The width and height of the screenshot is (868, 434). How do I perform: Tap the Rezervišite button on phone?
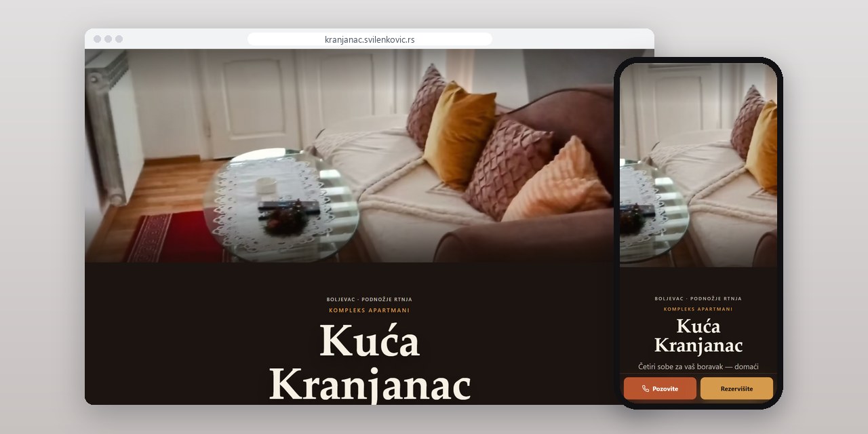tap(736, 389)
